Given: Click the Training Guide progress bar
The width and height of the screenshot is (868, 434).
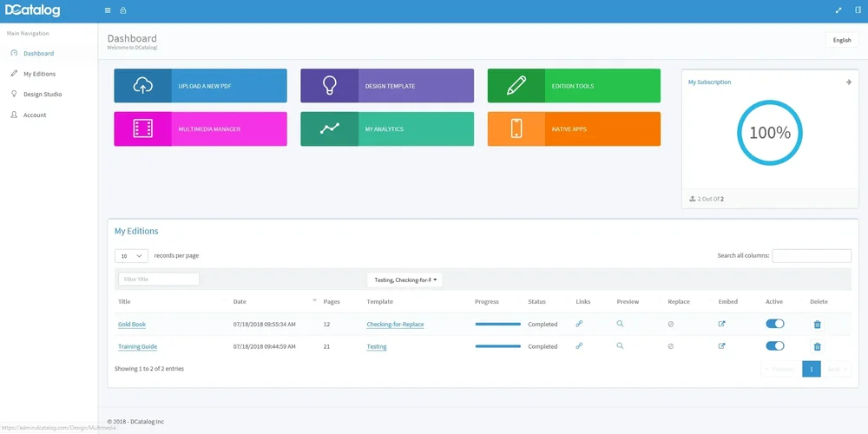Looking at the screenshot, I should (497, 346).
